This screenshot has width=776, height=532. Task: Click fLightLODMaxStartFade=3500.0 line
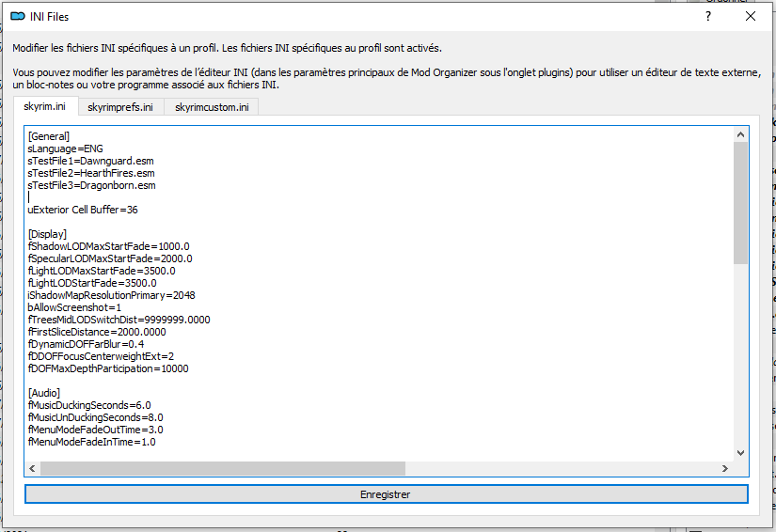[102, 271]
